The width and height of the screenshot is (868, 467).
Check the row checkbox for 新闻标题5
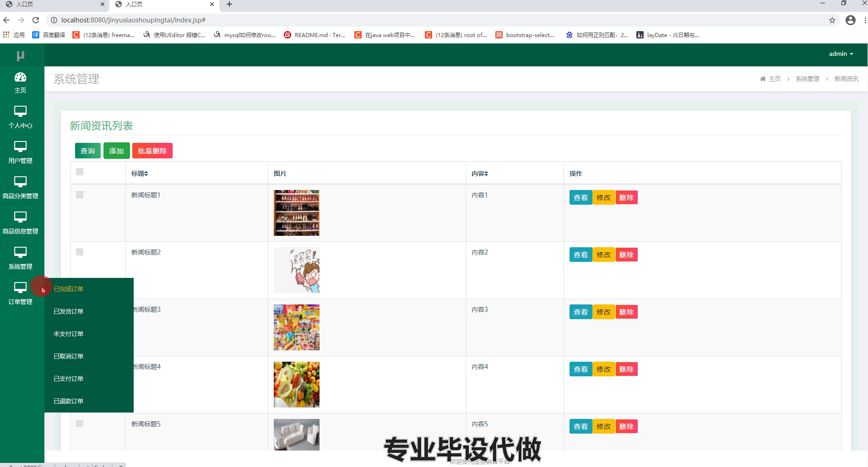tap(80, 424)
